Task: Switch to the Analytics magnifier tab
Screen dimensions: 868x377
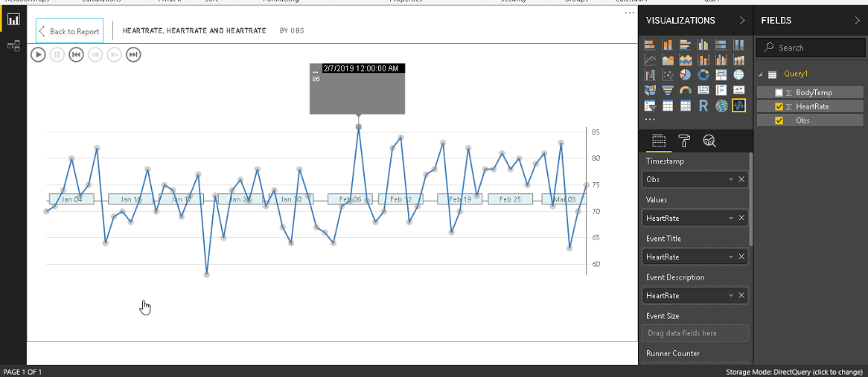Action: 709,141
